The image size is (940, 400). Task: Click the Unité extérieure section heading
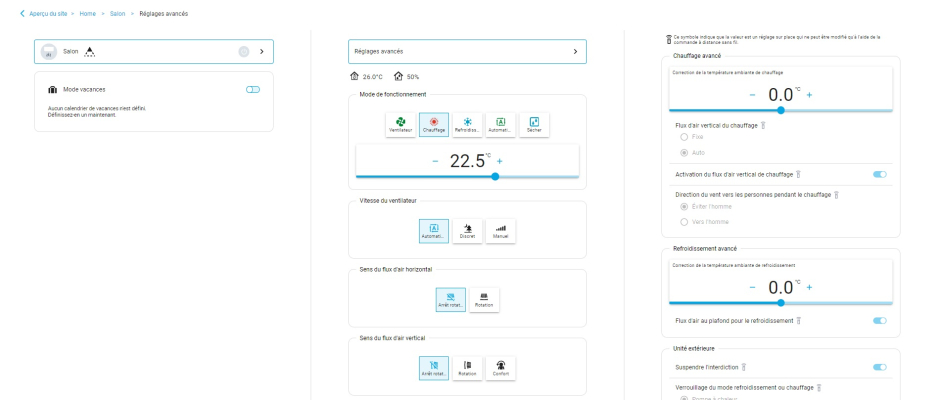(694, 348)
